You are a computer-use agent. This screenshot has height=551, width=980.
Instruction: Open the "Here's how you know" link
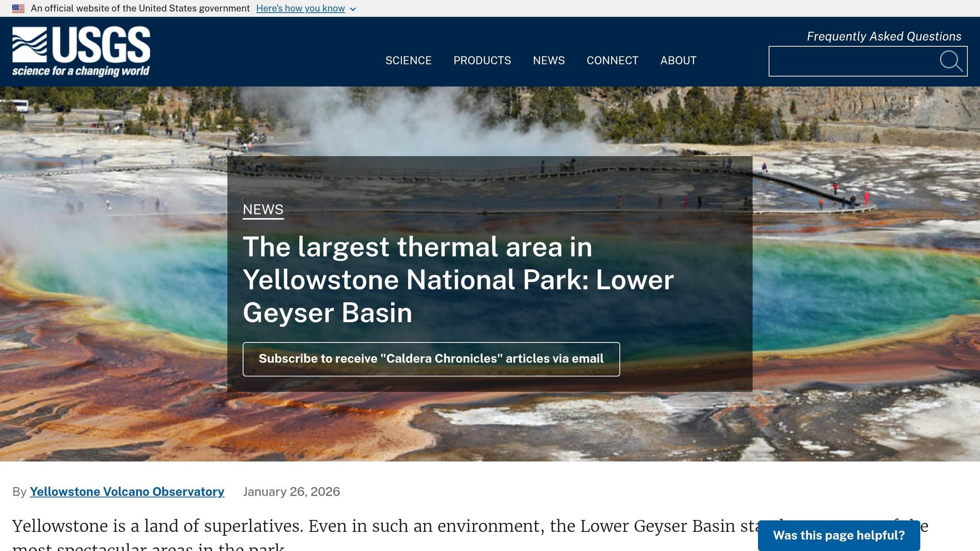(301, 8)
